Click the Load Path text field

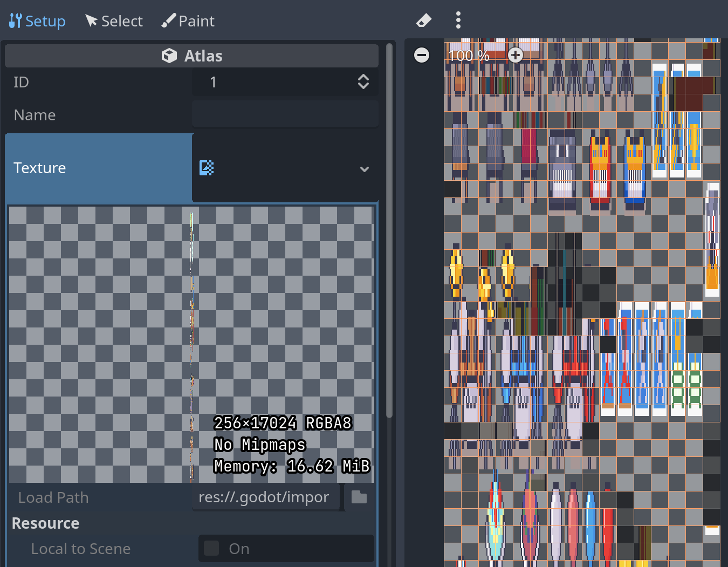(x=265, y=497)
